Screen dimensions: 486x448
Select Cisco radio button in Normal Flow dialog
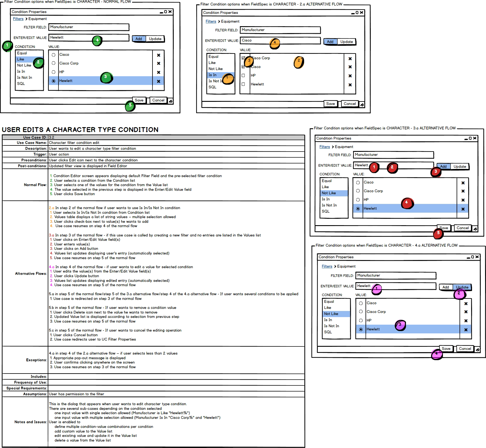[54, 55]
